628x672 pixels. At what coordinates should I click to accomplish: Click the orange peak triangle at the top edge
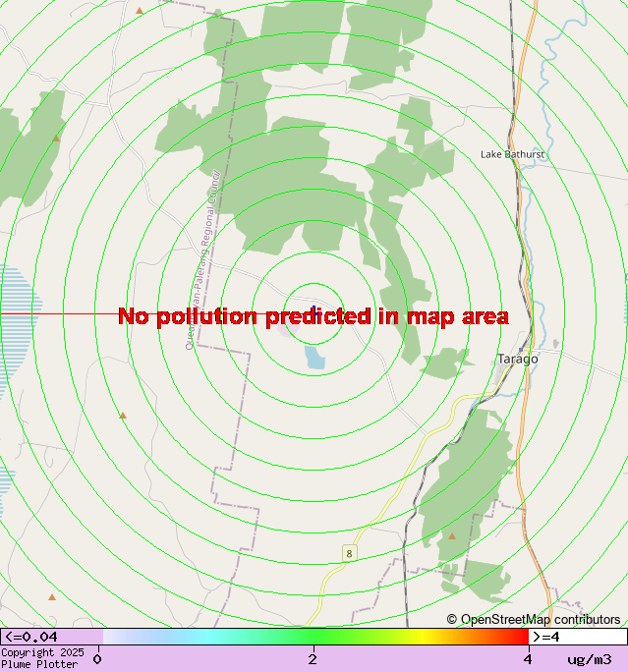[140, 11]
